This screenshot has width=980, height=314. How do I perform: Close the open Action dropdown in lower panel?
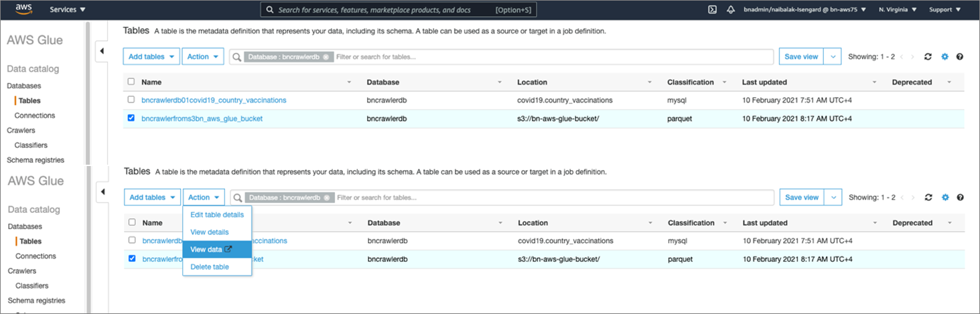click(x=204, y=198)
